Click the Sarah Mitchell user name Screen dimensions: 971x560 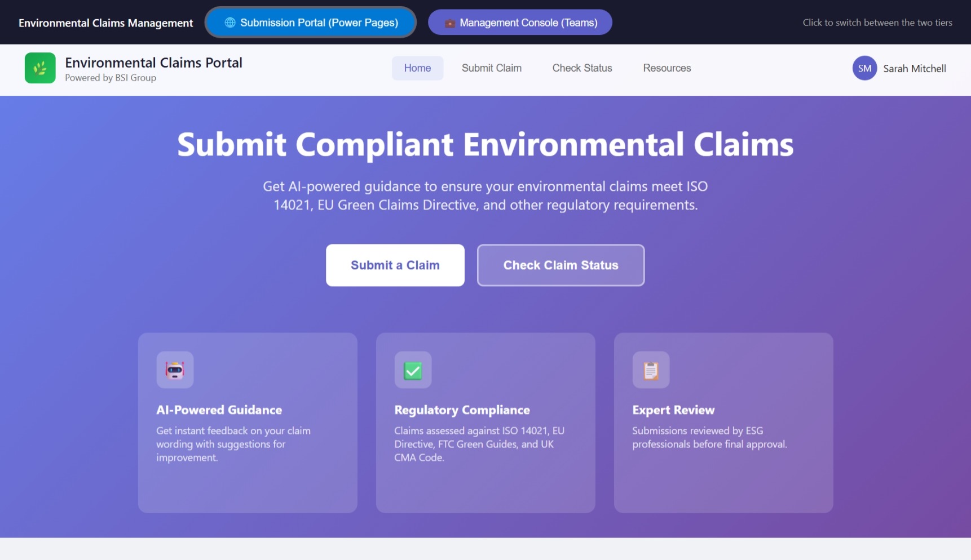click(914, 69)
